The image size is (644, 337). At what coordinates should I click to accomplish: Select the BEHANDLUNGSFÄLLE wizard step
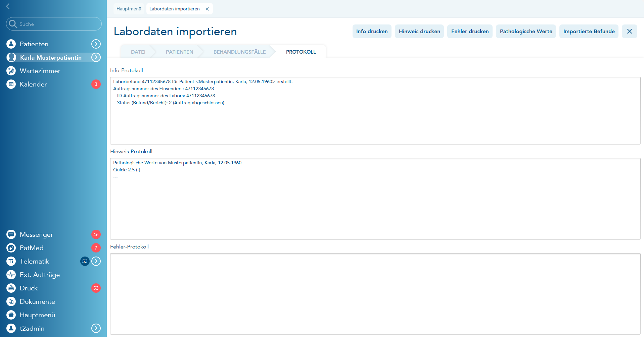click(239, 52)
